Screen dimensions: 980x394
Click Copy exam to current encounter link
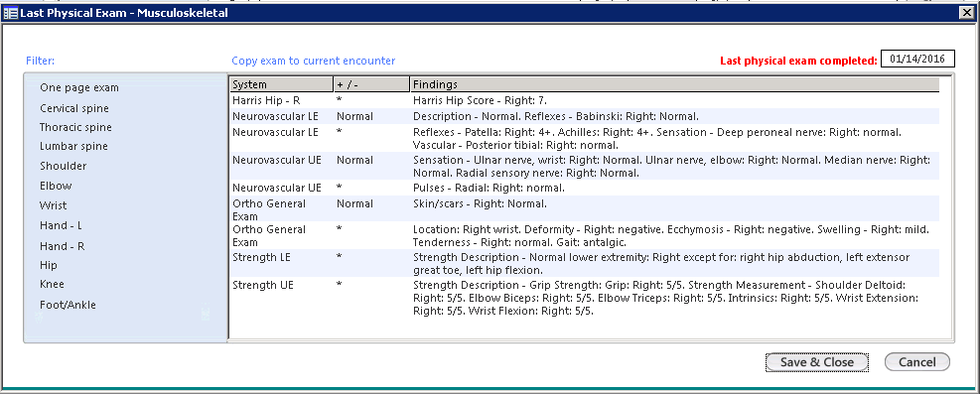(x=313, y=61)
